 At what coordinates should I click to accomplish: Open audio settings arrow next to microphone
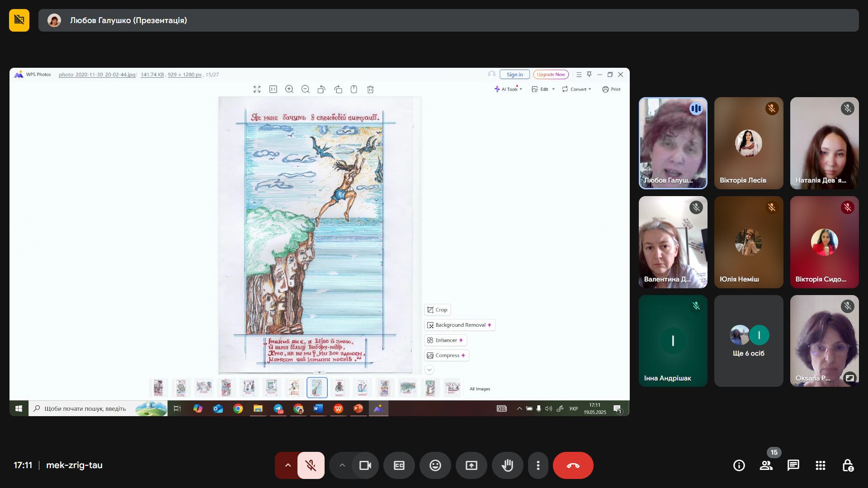pyautogui.click(x=288, y=465)
